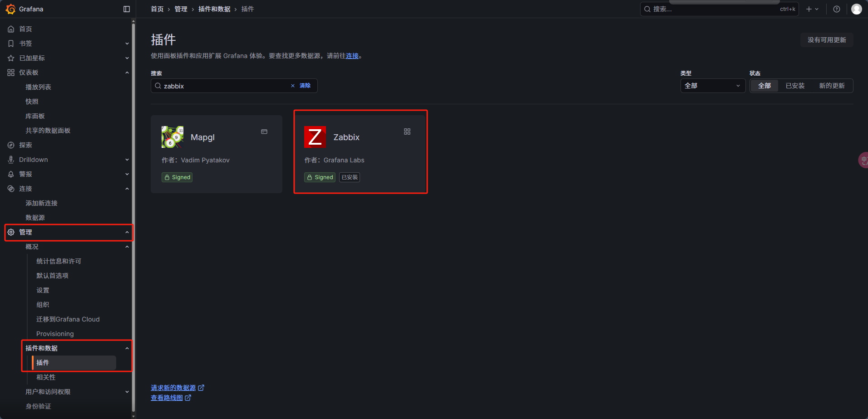Click the 没有可用更新 button
Image resolution: width=868 pixels, height=419 pixels.
pyautogui.click(x=827, y=40)
